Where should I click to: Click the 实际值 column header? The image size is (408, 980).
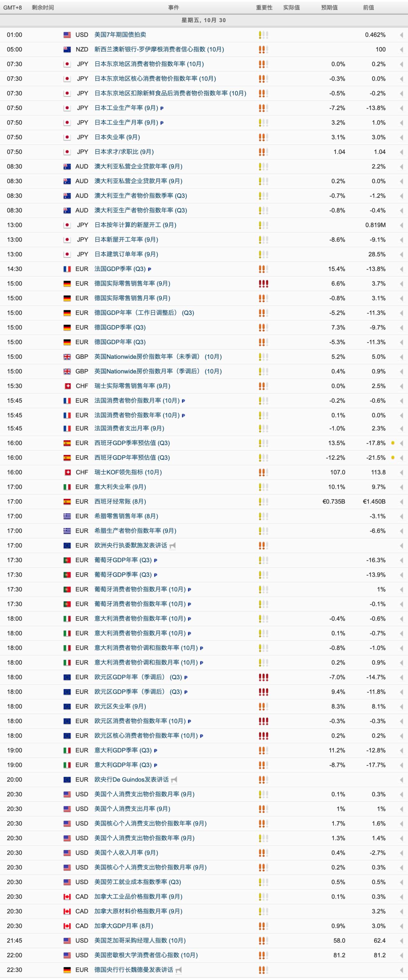292,8
